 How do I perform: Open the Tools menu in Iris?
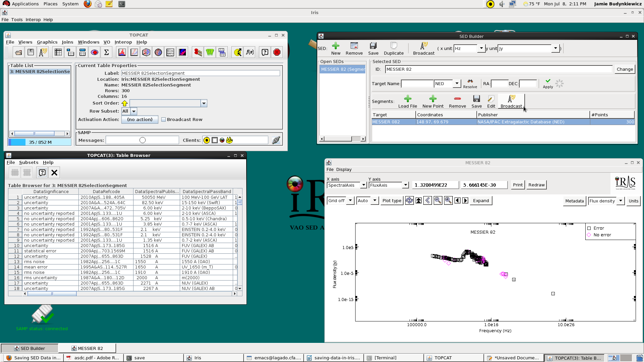point(17,20)
